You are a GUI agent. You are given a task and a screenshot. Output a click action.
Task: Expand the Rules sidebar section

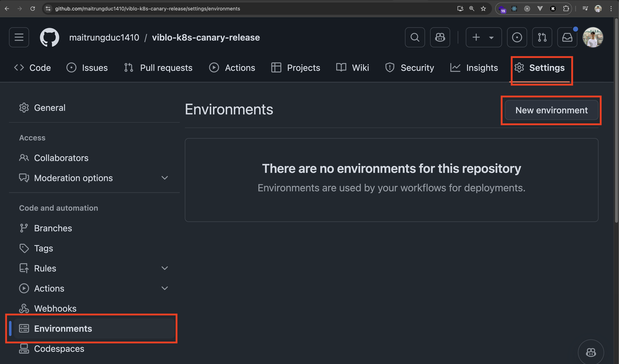pyautogui.click(x=164, y=268)
